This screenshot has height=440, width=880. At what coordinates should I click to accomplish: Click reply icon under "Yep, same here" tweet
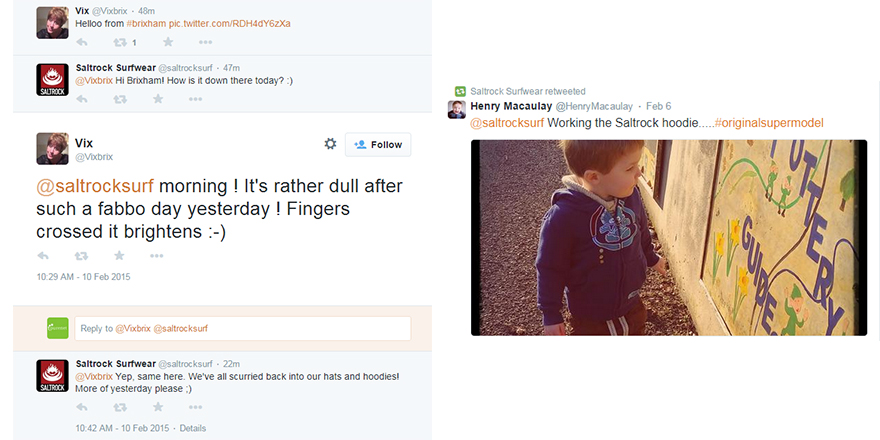(x=82, y=407)
